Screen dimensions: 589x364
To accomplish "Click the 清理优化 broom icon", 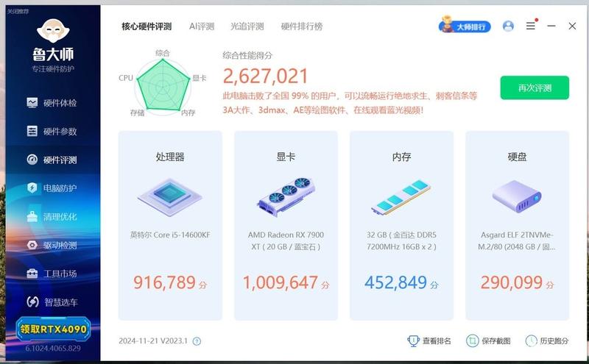I will coord(32,216).
